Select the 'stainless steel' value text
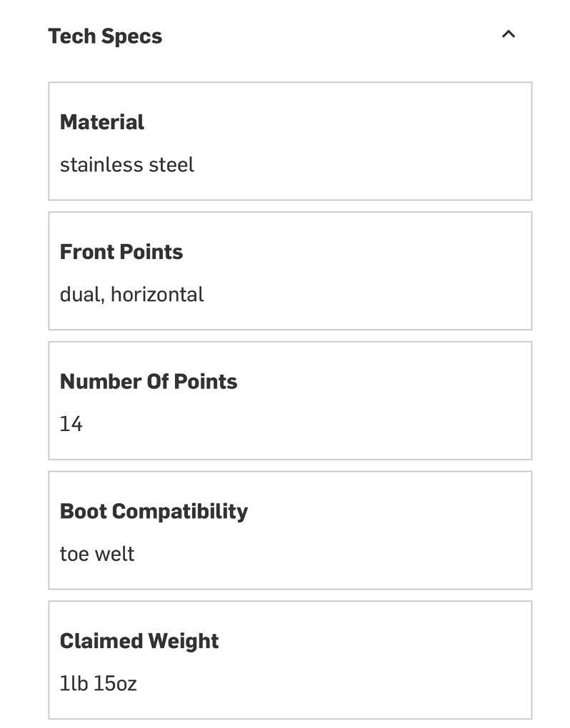 point(127,165)
